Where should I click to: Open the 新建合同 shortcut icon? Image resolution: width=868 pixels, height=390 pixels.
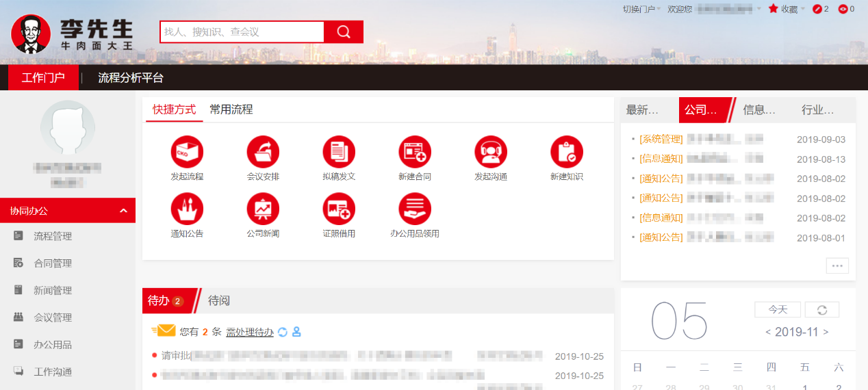tap(415, 152)
